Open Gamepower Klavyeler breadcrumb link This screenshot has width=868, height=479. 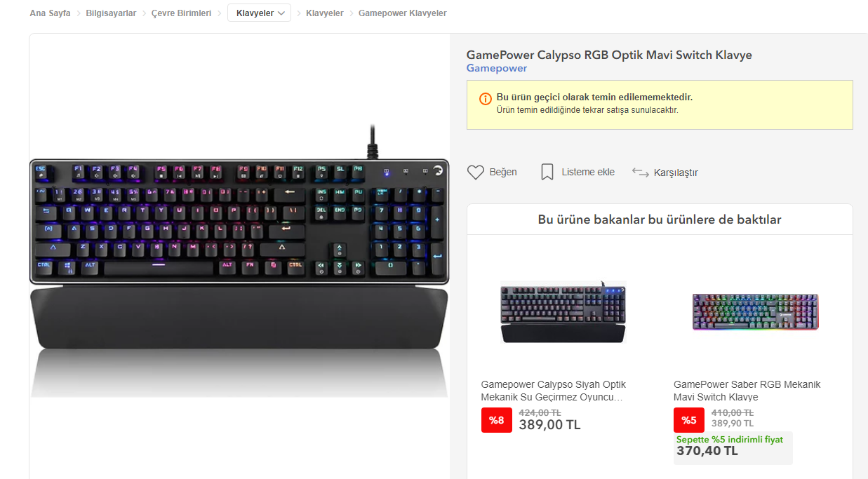coord(402,13)
